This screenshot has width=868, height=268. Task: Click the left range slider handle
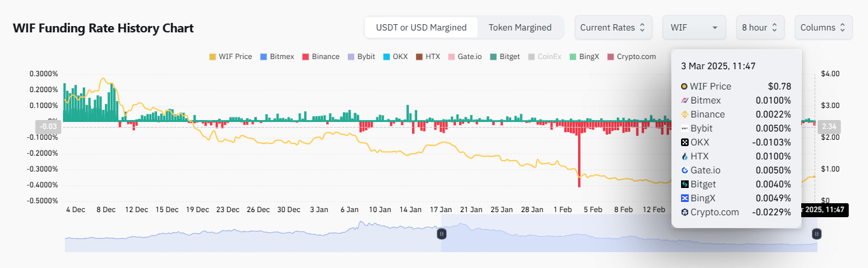click(x=442, y=234)
